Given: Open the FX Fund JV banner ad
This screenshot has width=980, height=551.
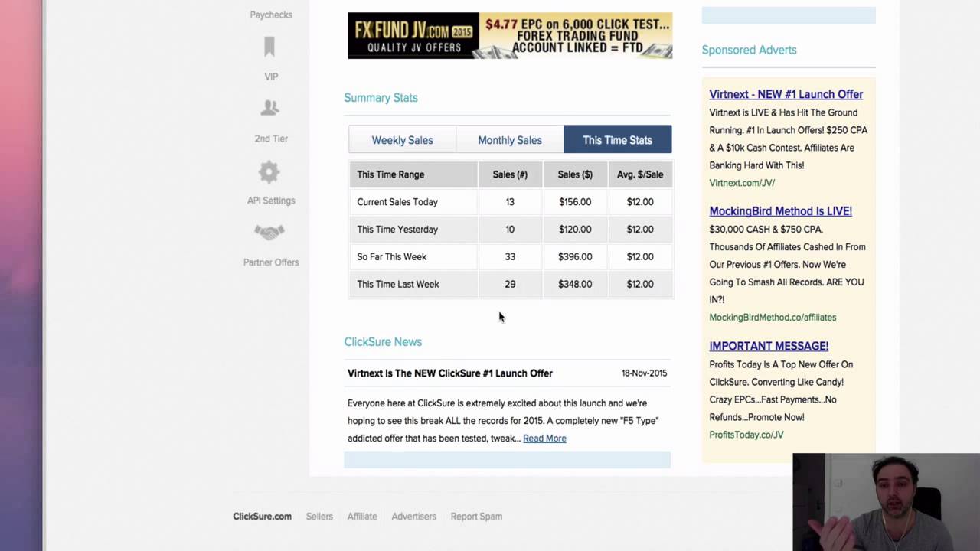Looking at the screenshot, I should coord(510,35).
